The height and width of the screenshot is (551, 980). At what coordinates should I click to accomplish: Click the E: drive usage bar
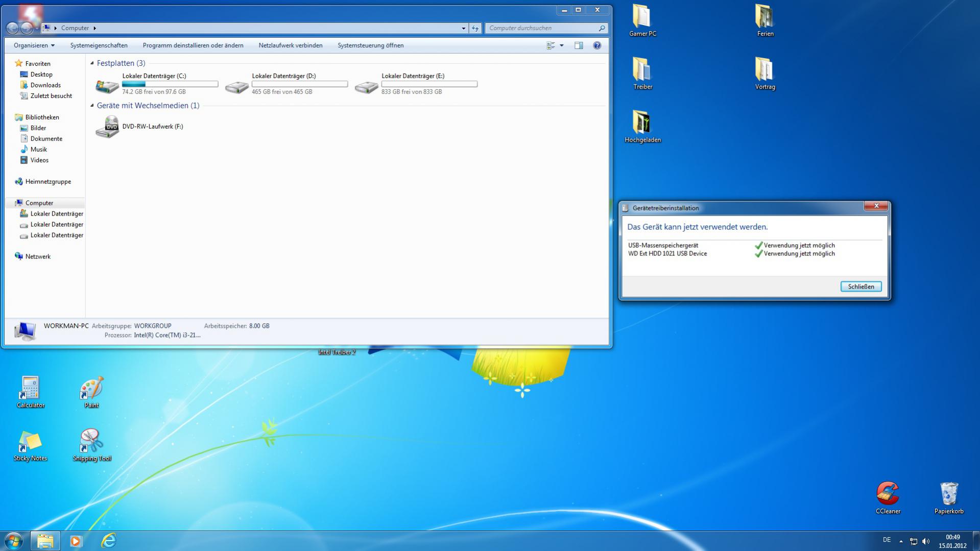[x=429, y=84]
